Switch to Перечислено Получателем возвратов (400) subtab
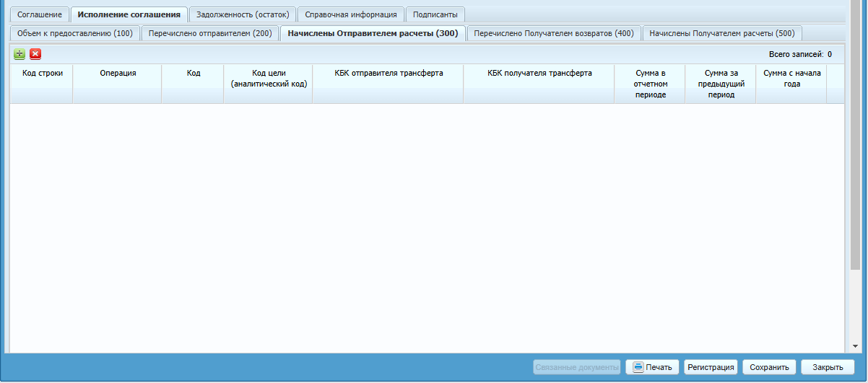The height and width of the screenshot is (383, 868). coord(554,33)
